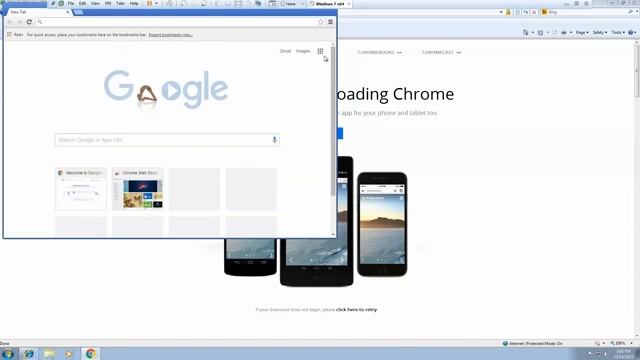The height and width of the screenshot is (360, 640).
Task: Bookmark this page with the star icon
Action: click(321, 22)
